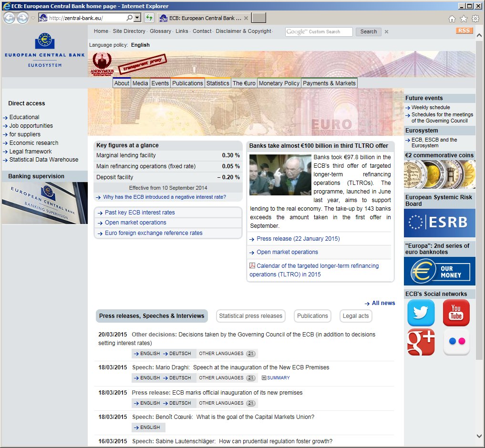Open Weekly schedule future events link

pyautogui.click(x=431, y=107)
